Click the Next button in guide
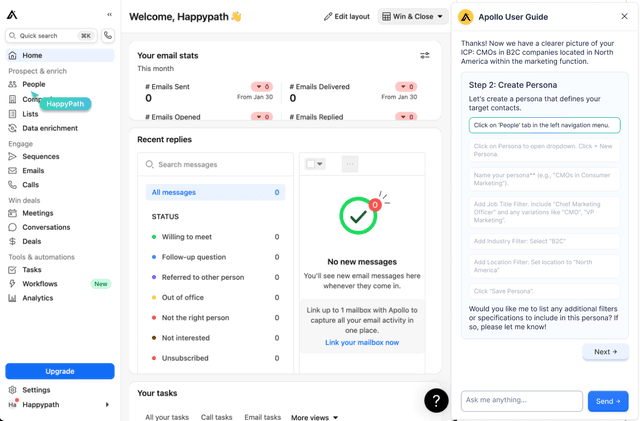640x421 pixels. [606, 352]
